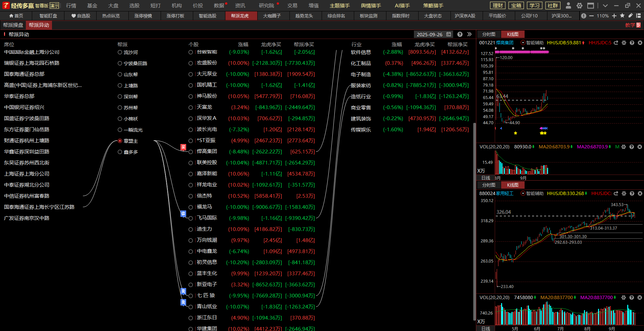Decrease zoom with the minus icon
The width and height of the screenshot is (644, 331).
pos(591,16)
